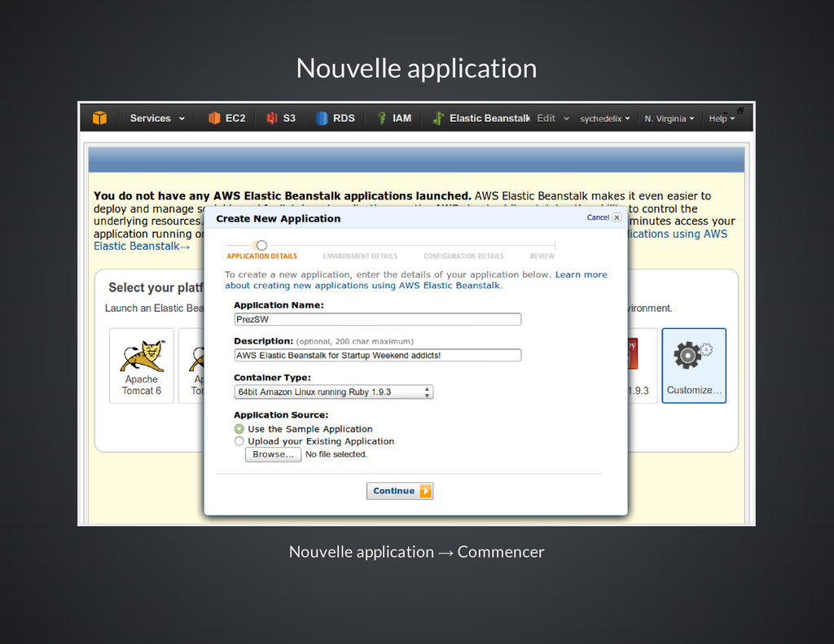The width and height of the screenshot is (834, 644).
Task: Click the Cancel link in dialog
Action: 598,217
